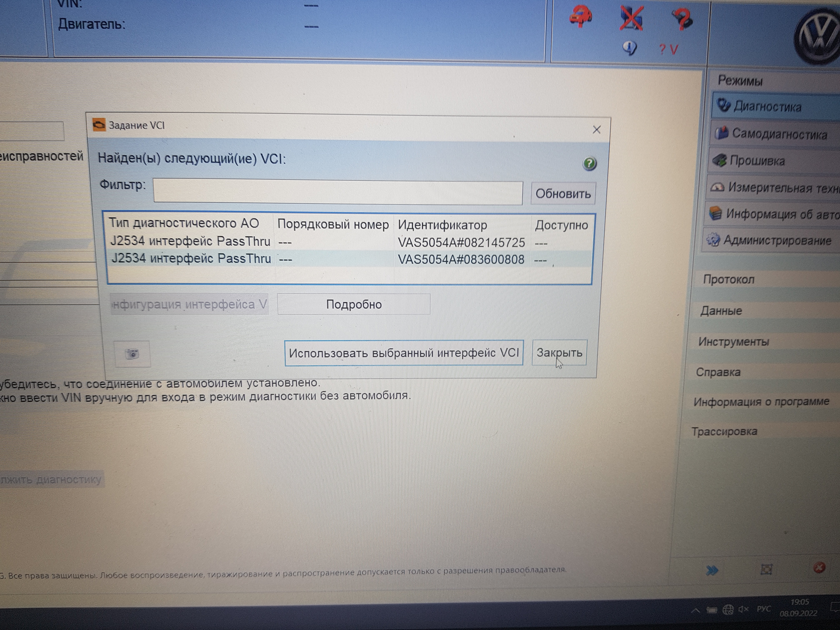This screenshot has height=630, width=840.
Task: Click the blue double-arrow icon at bottom right
Action: (712, 570)
